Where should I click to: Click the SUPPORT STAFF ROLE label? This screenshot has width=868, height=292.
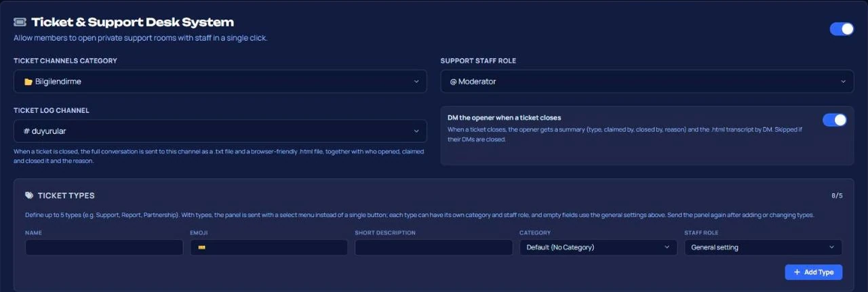pos(478,61)
